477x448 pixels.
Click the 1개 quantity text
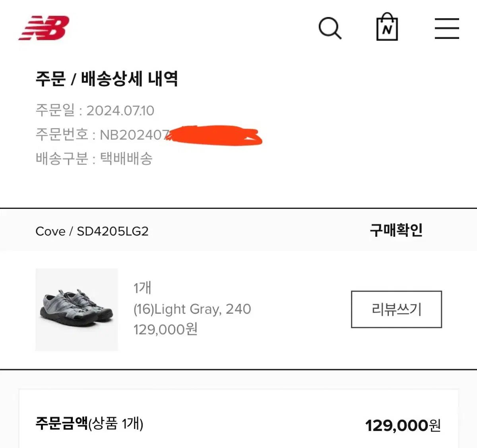pos(142,288)
